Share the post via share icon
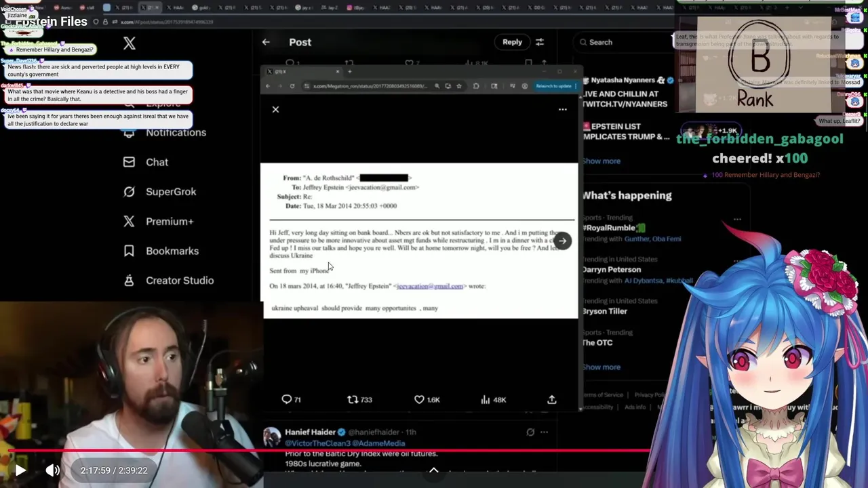The image size is (868, 488). coord(552,399)
